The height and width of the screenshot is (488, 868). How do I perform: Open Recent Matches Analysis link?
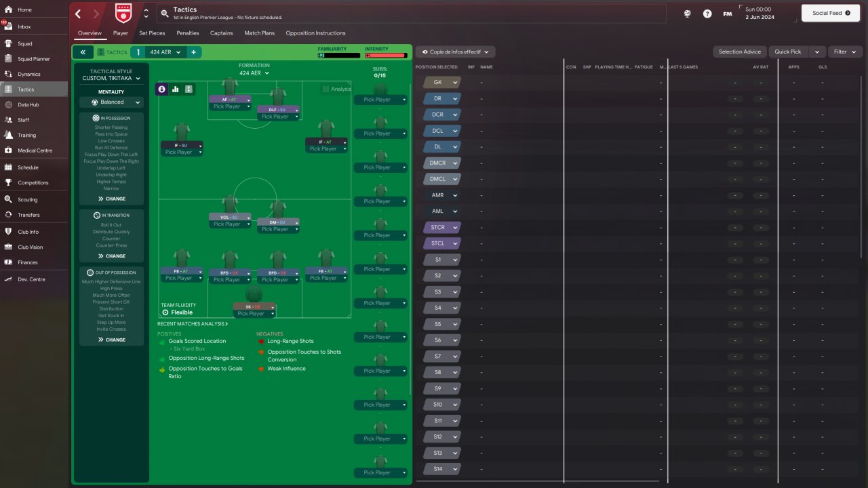[x=193, y=324]
